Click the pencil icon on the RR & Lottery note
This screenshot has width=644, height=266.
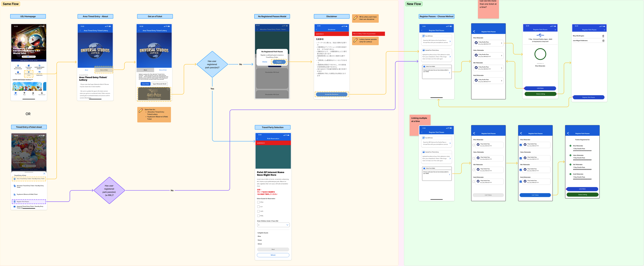[x=356, y=18]
